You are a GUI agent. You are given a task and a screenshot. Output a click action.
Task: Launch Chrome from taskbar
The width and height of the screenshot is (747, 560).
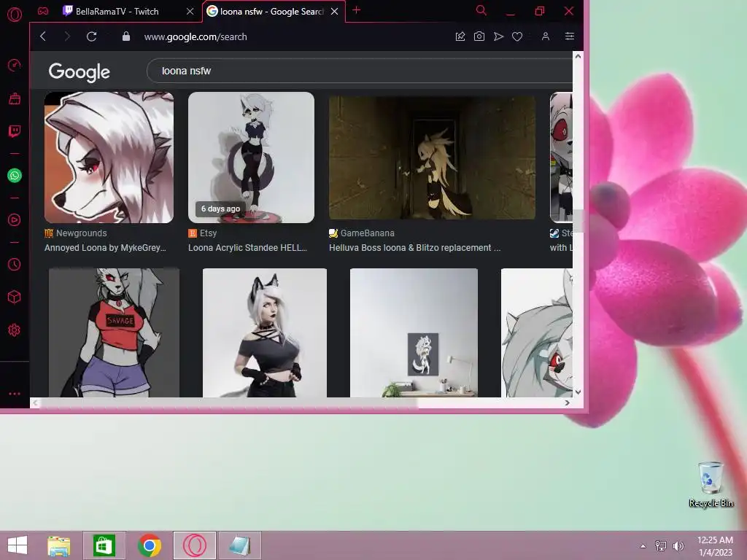[149, 545]
